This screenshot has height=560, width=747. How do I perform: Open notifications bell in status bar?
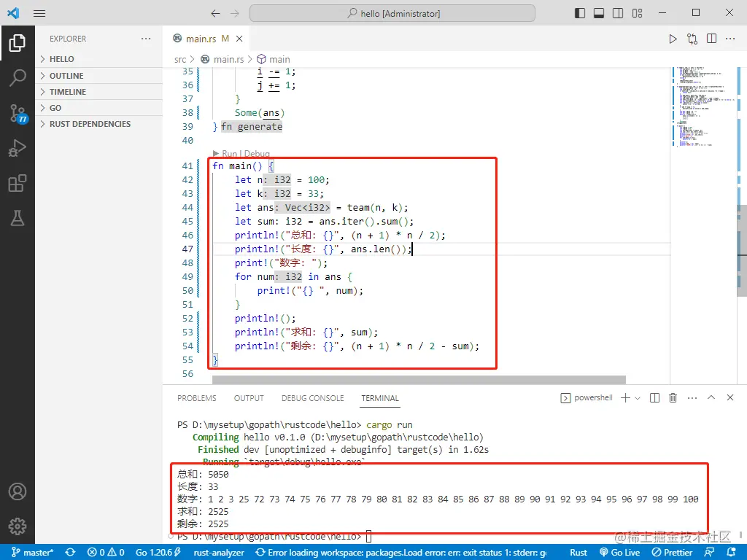pyautogui.click(x=731, y=553)
